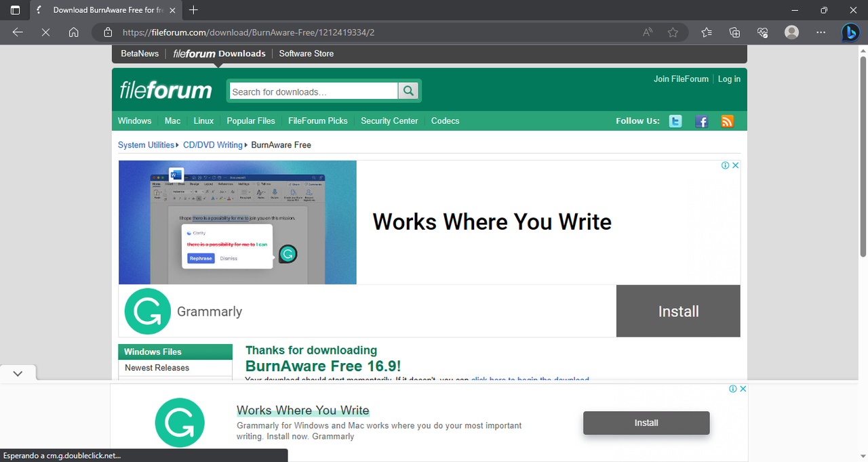The image size is (868, 462).
Task: Click 'Works Where You Write' bottom ad headline
Action: (303, 411)
